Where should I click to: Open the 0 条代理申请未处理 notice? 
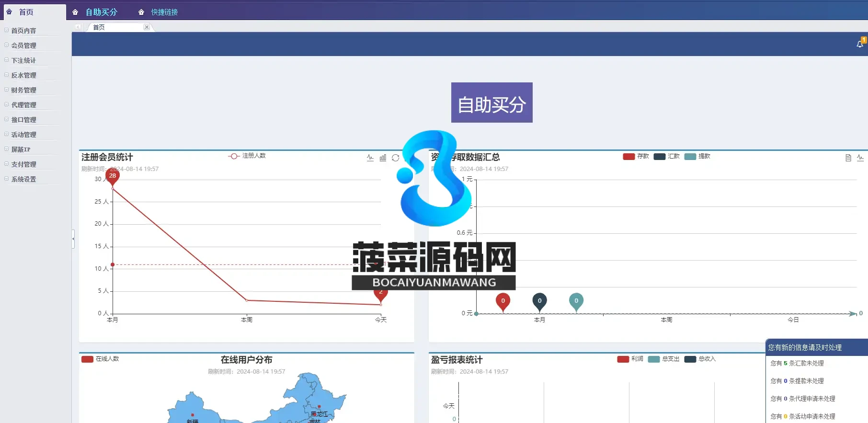(803, 399)
